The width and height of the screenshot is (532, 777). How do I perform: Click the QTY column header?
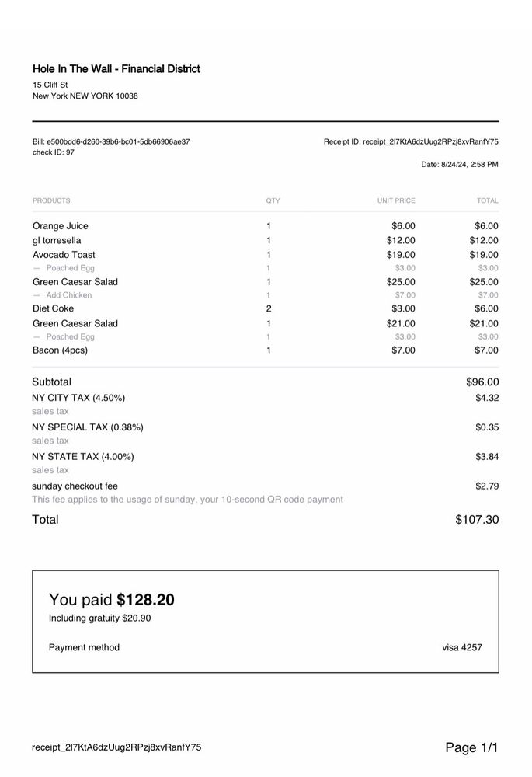click(x=273, y=200)
